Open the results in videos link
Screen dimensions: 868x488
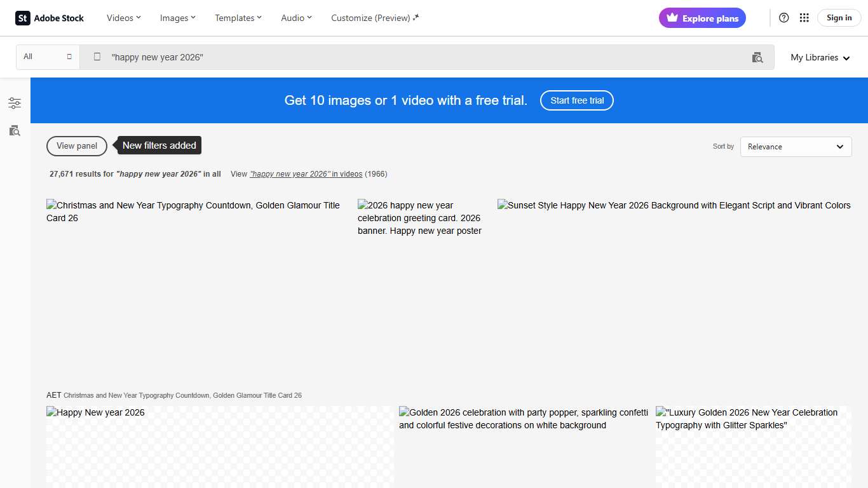306,174
